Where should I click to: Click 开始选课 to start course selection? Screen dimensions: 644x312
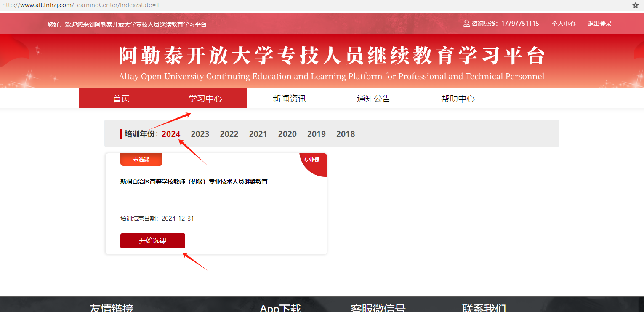pos(153,241)
